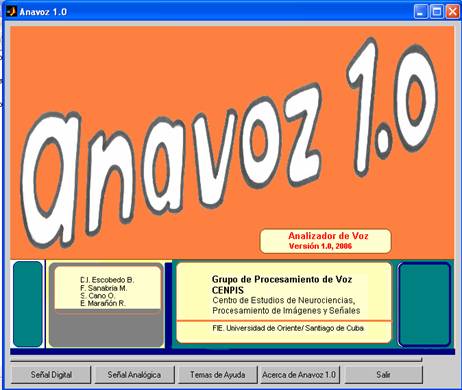Click the MATLAB icon in title bar
The width and height of the screenshot is (462, 390).
pos(12,12)
